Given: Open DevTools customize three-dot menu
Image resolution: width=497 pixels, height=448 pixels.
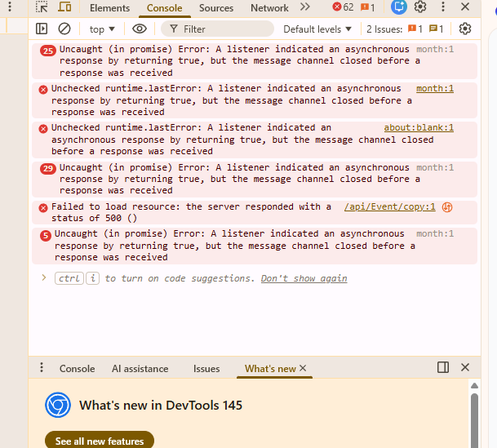Looking at the screenshot, I should (443, 7).
